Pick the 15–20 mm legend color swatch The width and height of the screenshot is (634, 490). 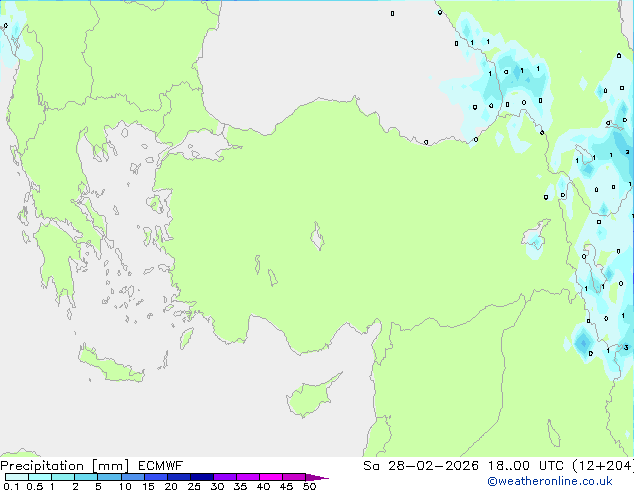pos(156,477)
